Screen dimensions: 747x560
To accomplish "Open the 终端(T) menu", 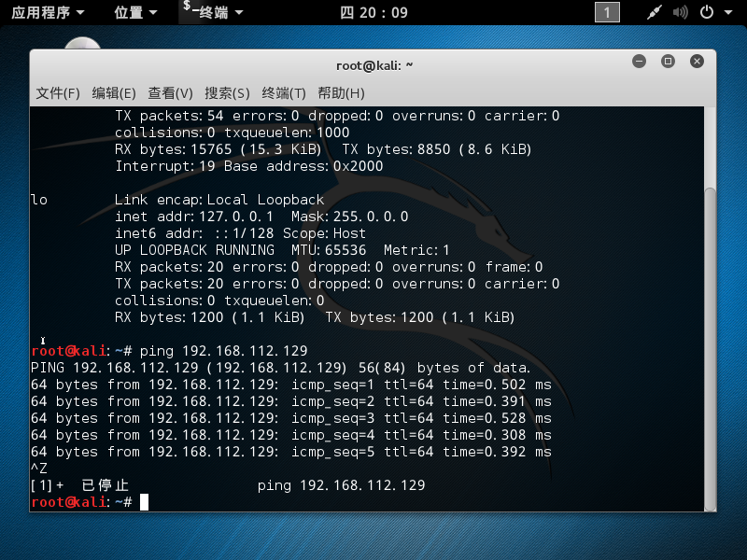I will pos(284,92).
